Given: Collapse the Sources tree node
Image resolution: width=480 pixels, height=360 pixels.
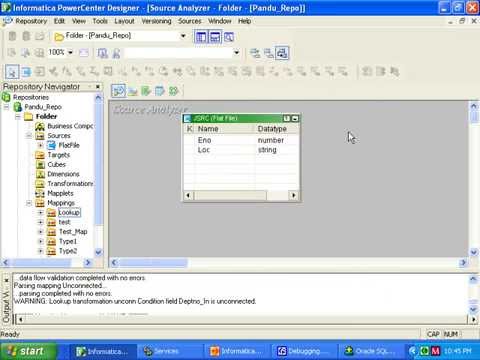Looking at the screenshot, I should [29, 136].
